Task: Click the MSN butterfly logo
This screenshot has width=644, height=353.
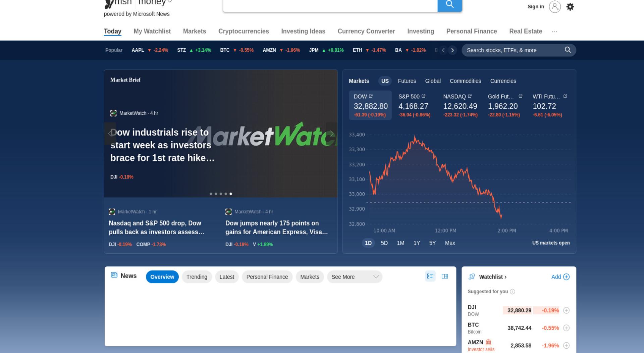Action: pos(109,3)
